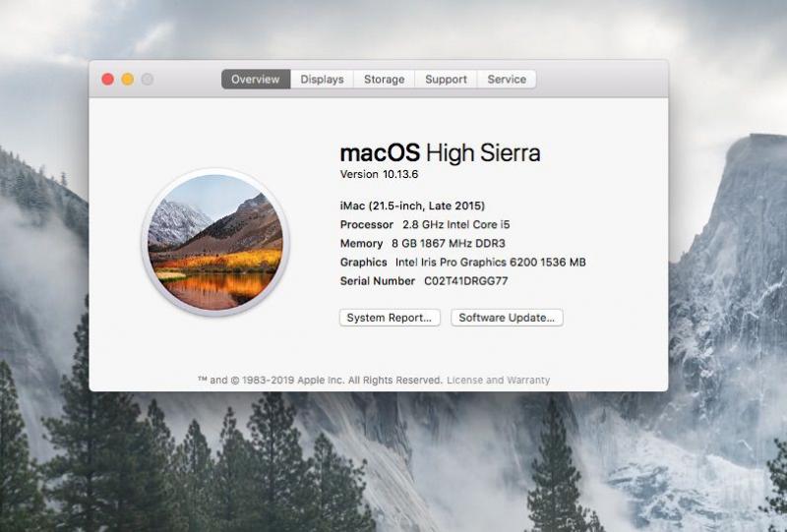Close the About This Mac window
787x532 pixels.
click(x=108, y=80)
